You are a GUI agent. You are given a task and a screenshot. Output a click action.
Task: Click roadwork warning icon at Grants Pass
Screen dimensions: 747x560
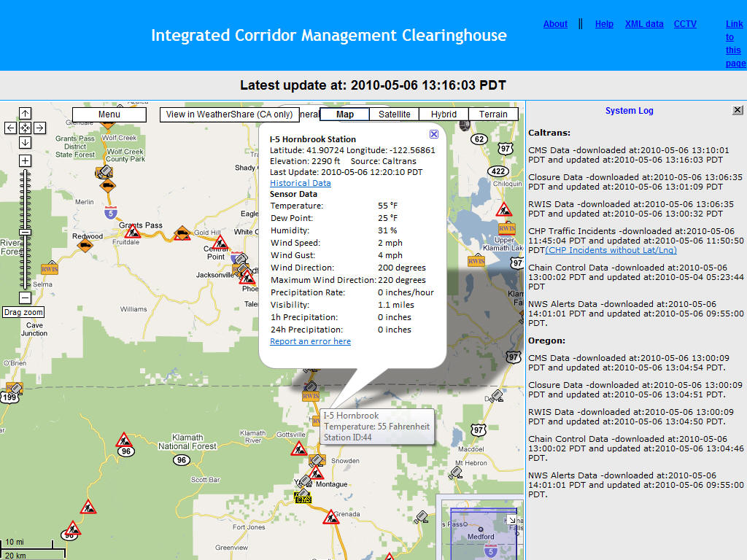click(x=132, y=232)
